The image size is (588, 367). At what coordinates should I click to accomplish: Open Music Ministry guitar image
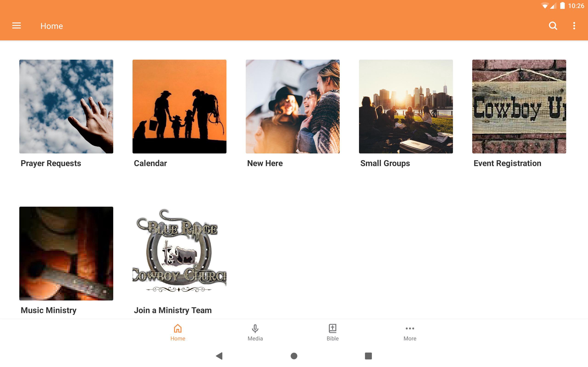66,253
